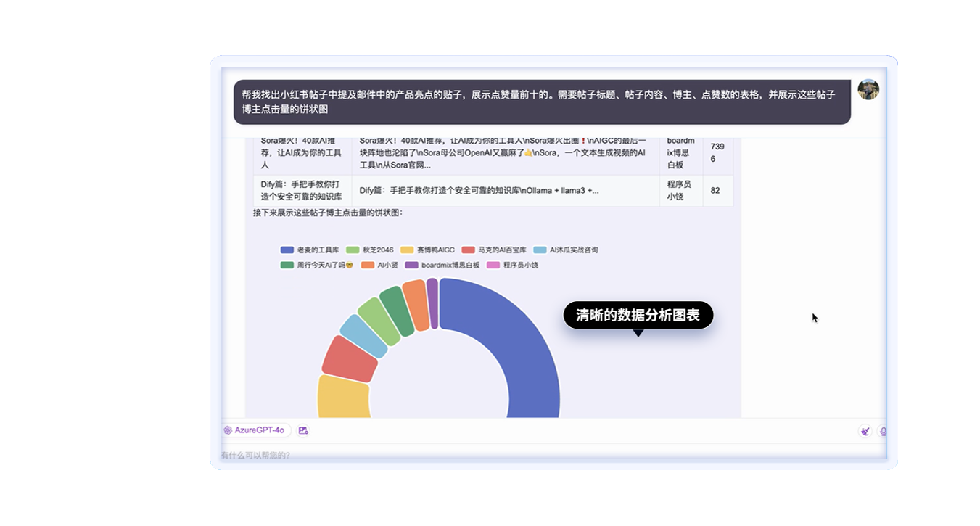Open the AzureGPT-4o model selector
The height and width of the screenshot is (526, 980).
coord(257,430)
